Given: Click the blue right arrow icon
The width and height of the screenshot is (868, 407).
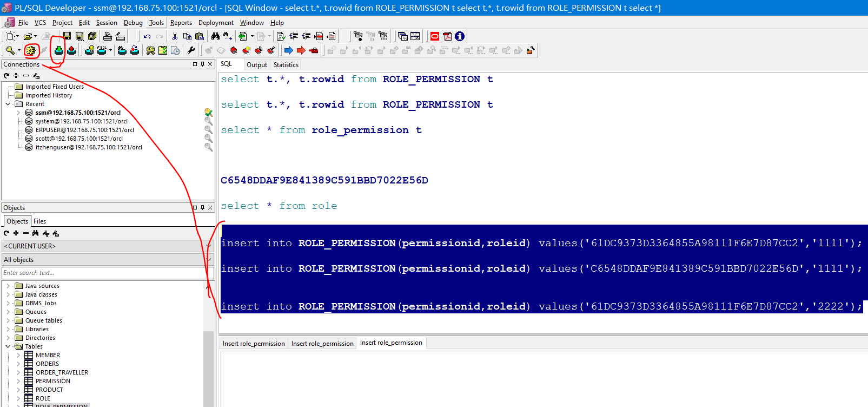Looking at the screenshot, I should pos(289,50).
